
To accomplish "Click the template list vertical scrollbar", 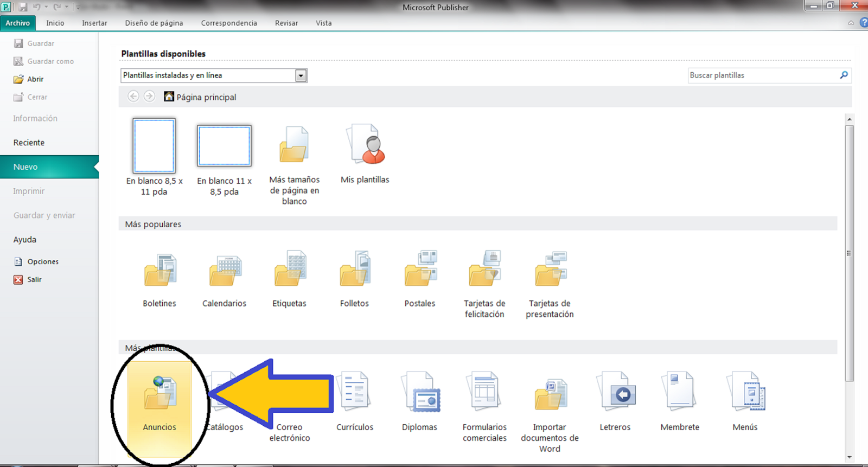I will click(x=850, y=253).
